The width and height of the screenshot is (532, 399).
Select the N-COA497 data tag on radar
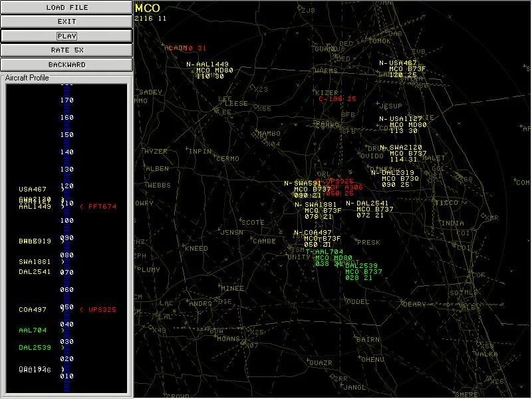click(317, 239)
